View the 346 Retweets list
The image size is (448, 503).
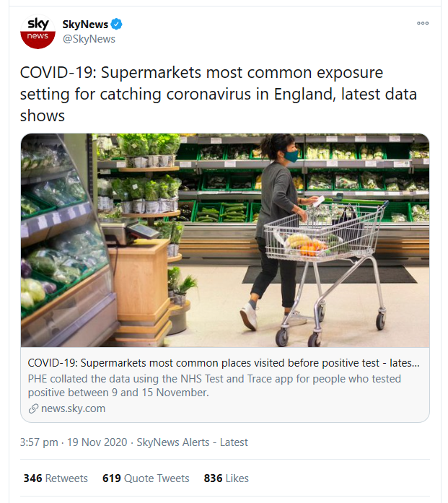tap(56, 478)
